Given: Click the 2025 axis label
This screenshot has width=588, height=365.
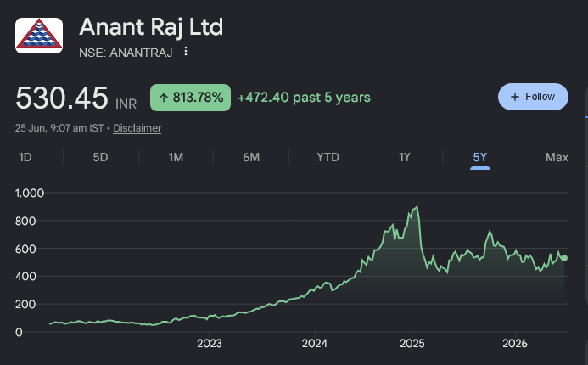Looking at the screenshot, I should coord(412,343).
